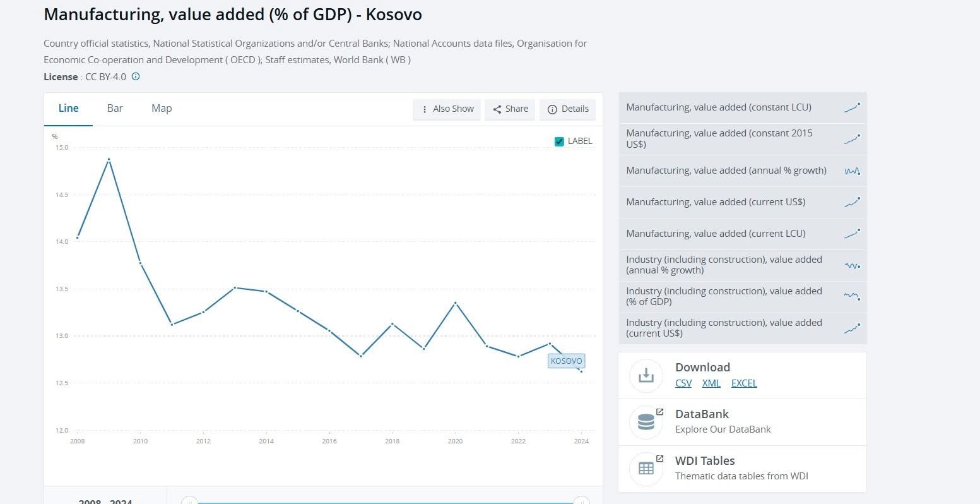Click the DataBank database icon
The image size is (980, 504).
pyautogui.click(x=646, y=422)
